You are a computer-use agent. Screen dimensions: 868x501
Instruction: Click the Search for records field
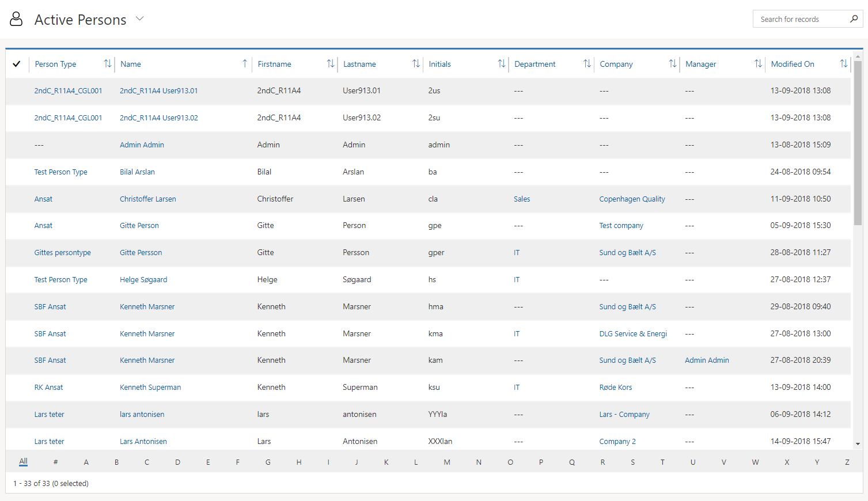tap(801, 19)
